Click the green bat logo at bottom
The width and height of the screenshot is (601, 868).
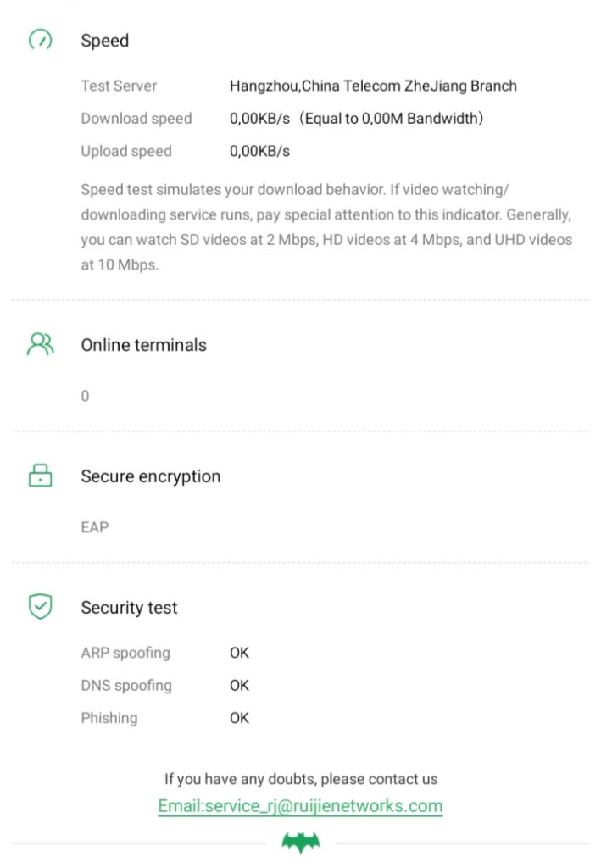pos(299,843)
